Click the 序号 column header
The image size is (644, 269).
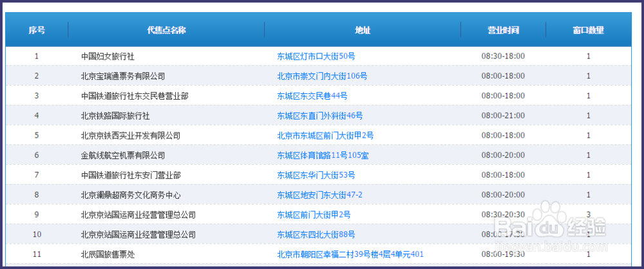tap(37, 30)
